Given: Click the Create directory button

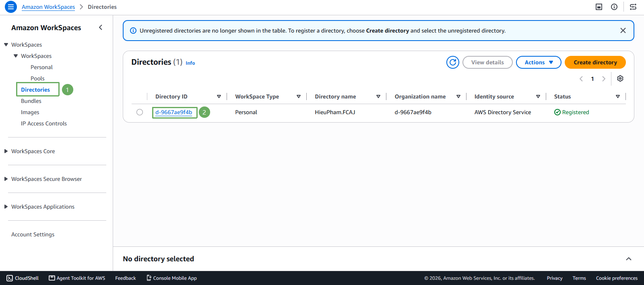Looking at the screenshot, I should tap(595, 62).
